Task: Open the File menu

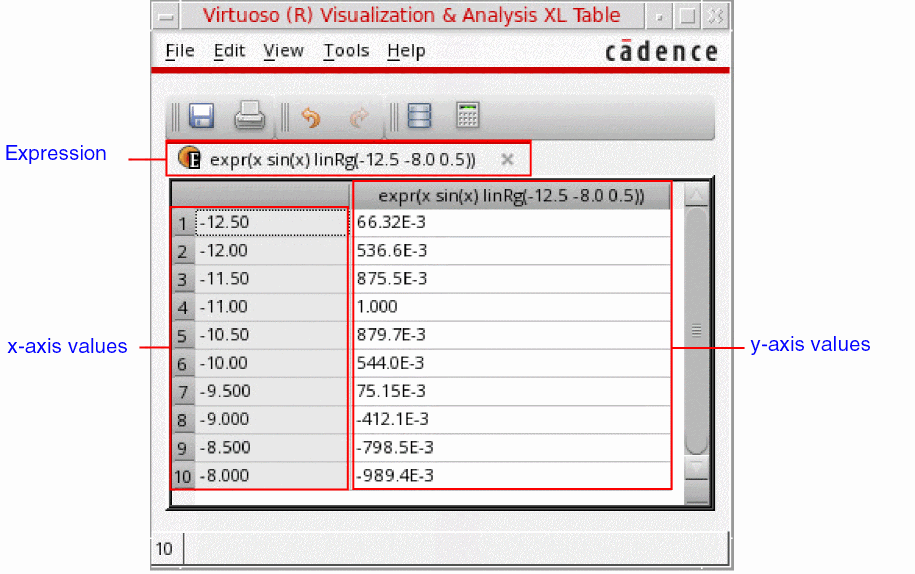Action: 180,51
